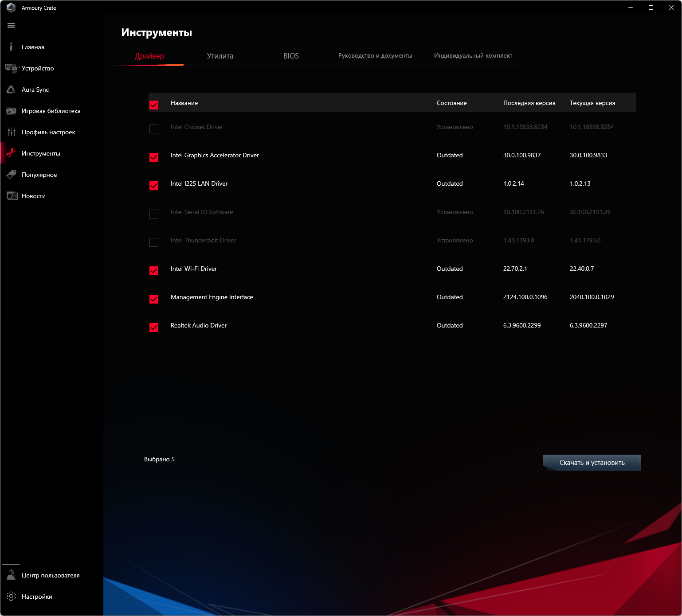Open Игровая библиотека in the sidebar

tap(51, 111)
